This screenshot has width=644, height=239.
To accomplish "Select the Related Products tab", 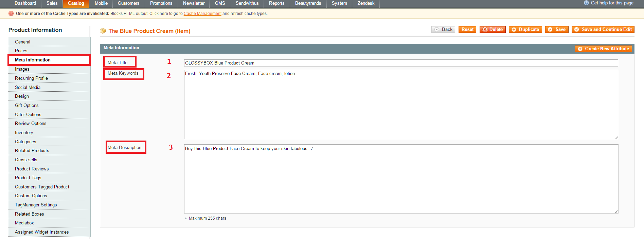I will click(x=49, y=150).
